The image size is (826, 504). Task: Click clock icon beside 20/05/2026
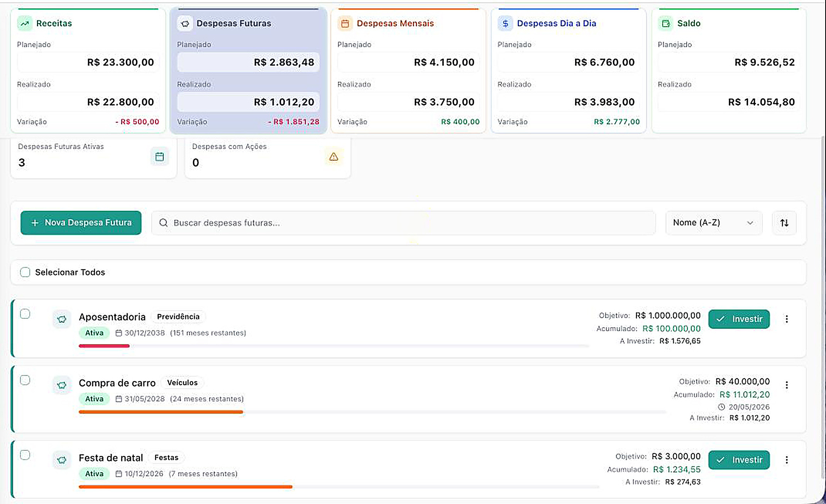(x=721, y=407)
